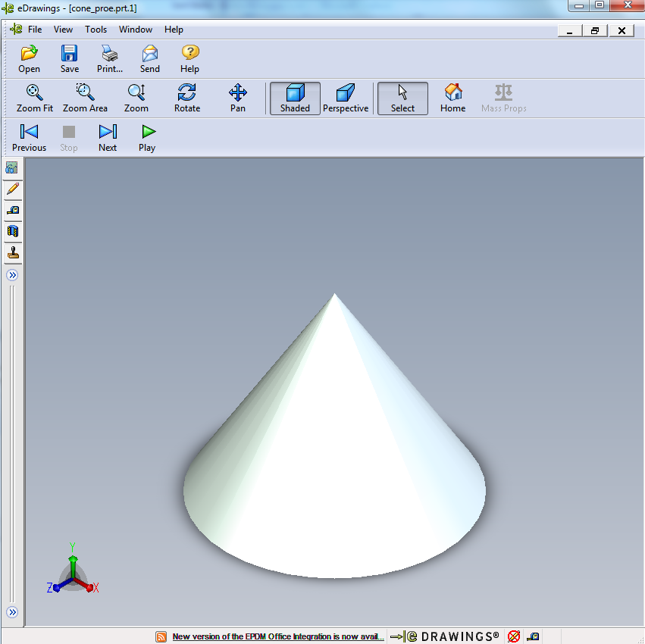Choose the Pan tool
Screen dimensions: 645x644
click(238, 98)
